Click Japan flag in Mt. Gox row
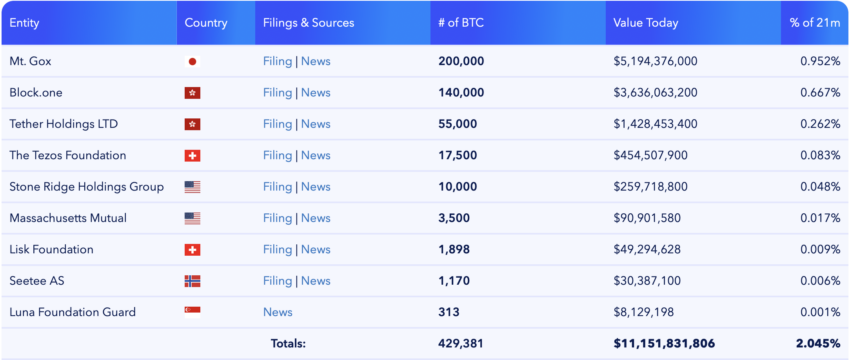 [192, 61]
